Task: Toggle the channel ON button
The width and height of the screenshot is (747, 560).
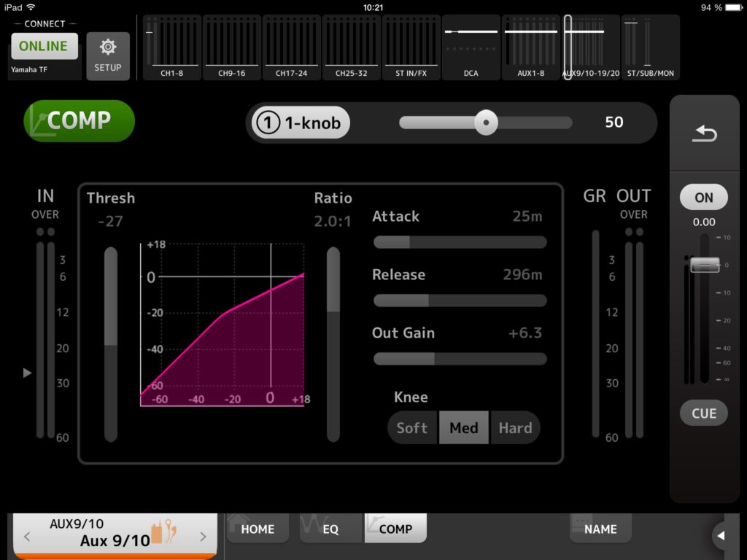Action: click(x=703, y=197)
